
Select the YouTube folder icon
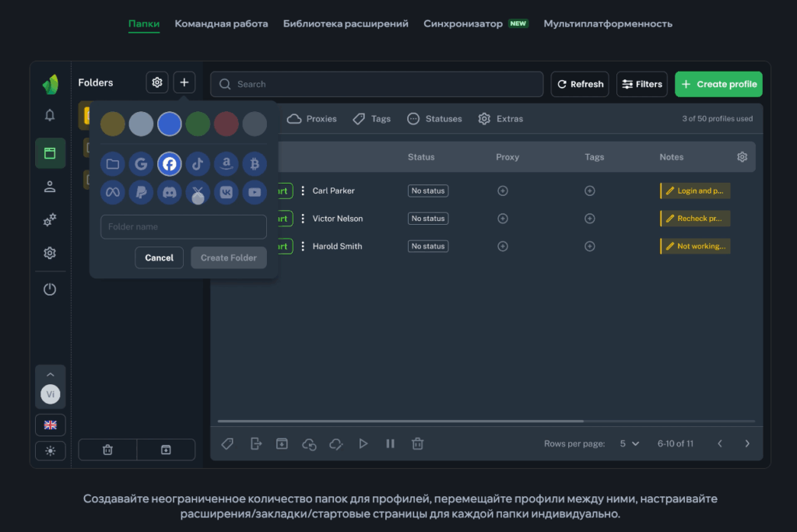tap(255, 192)
